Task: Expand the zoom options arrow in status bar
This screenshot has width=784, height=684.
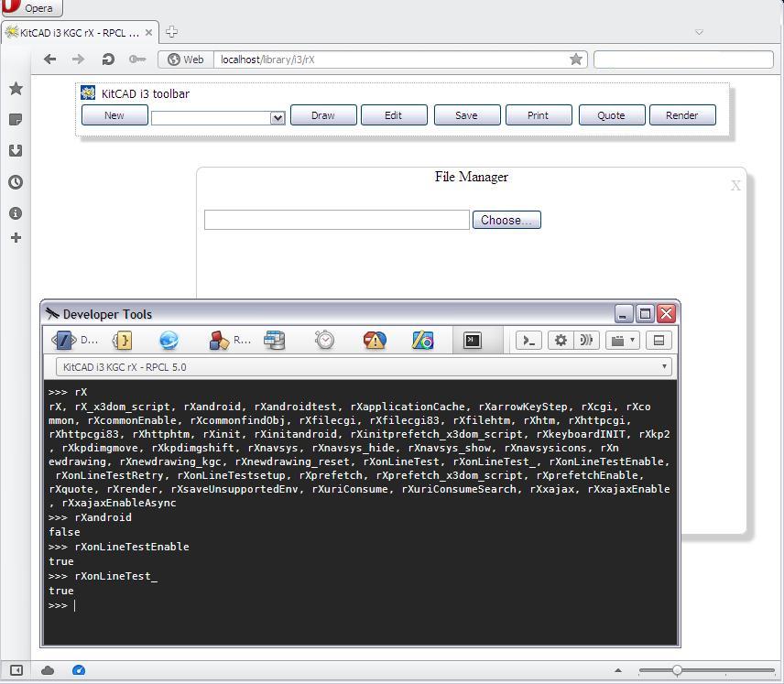Action: (618, 670)
